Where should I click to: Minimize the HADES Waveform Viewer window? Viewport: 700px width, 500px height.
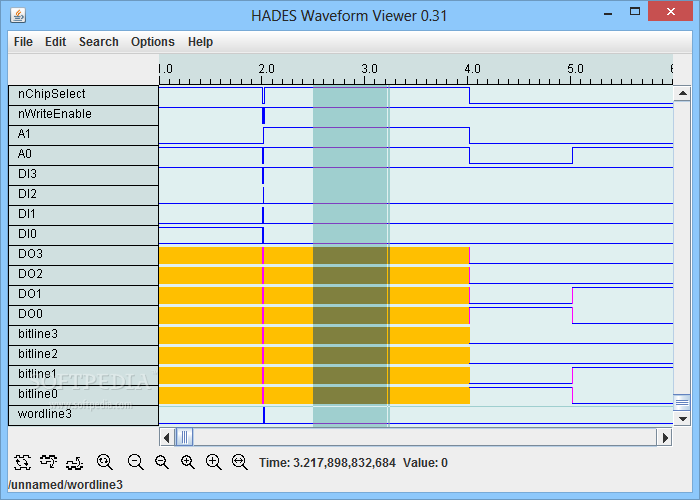[x=608, y=13]
